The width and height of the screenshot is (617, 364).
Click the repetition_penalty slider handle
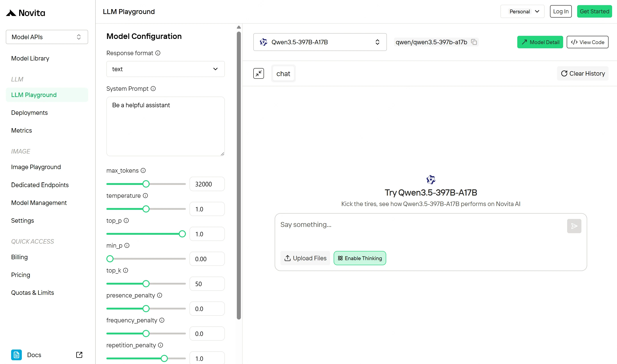click(164, 359)
